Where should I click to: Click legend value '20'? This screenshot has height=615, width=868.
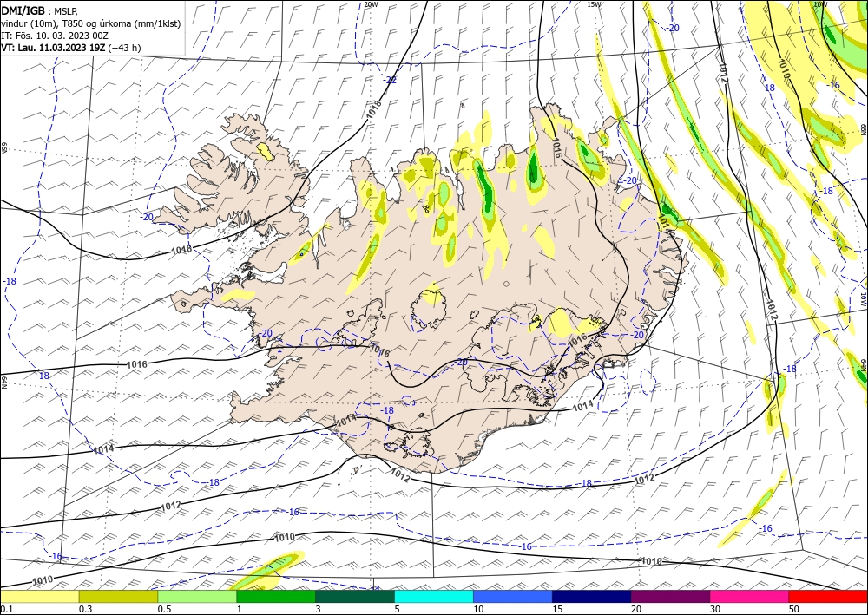(636, 609)
